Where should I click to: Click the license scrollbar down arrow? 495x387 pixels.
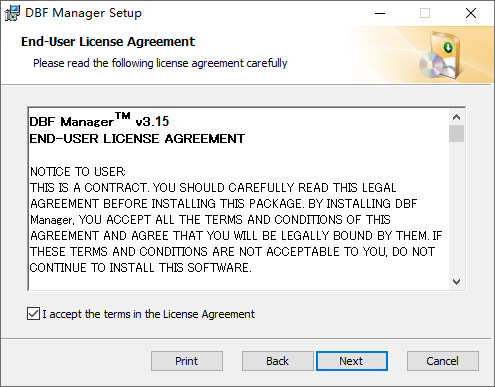[456, 282]
